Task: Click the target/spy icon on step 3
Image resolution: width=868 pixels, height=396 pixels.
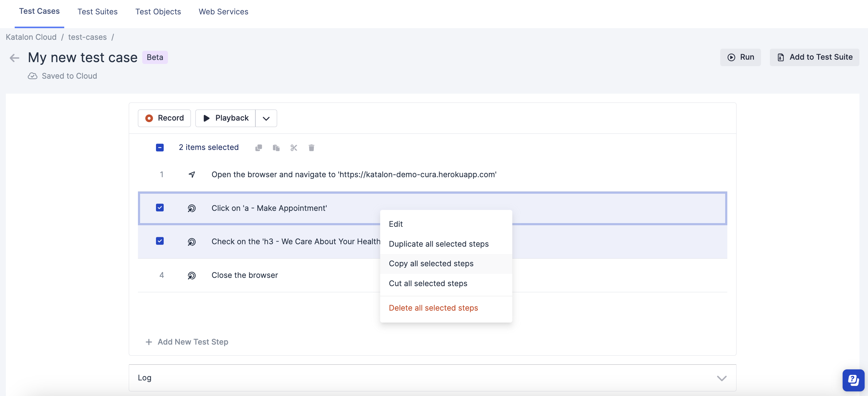Action: point(193,241)
